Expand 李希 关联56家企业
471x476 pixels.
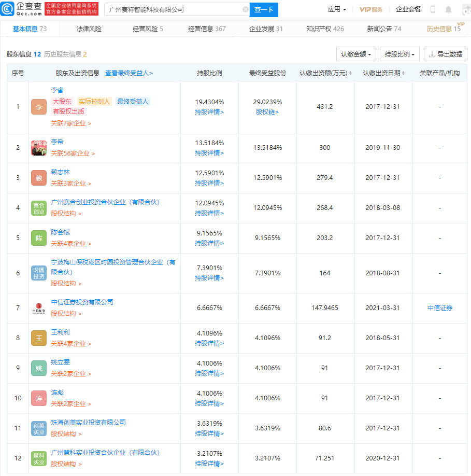73,153
